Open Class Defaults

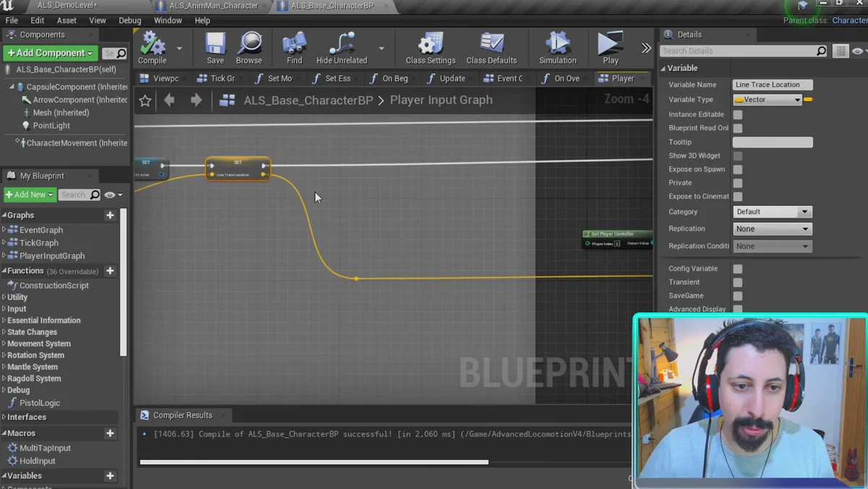492,44
